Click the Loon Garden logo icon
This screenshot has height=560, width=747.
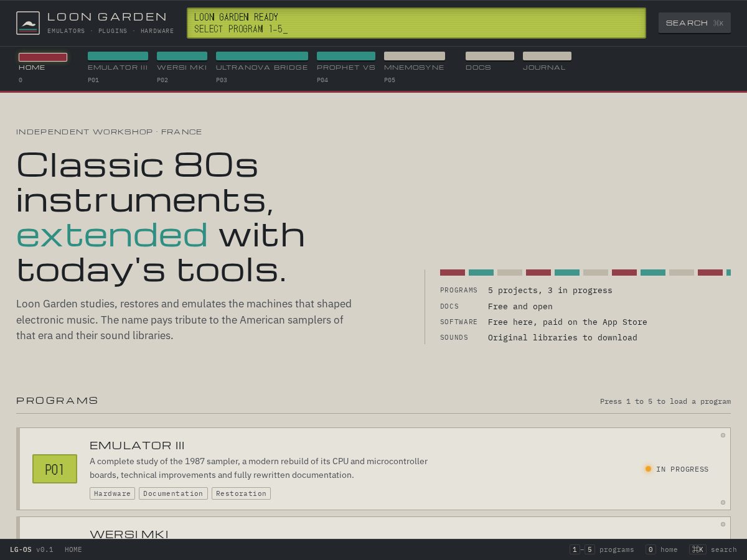tap(28, 23)
